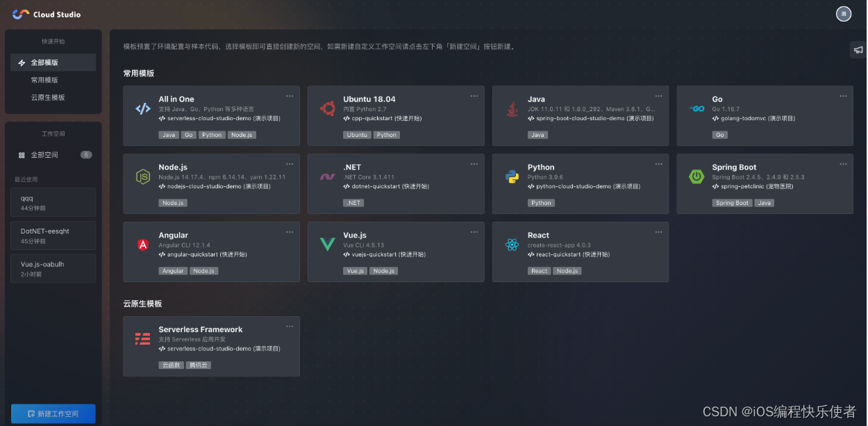Click the React tag on React card

[x=540, y=271]
